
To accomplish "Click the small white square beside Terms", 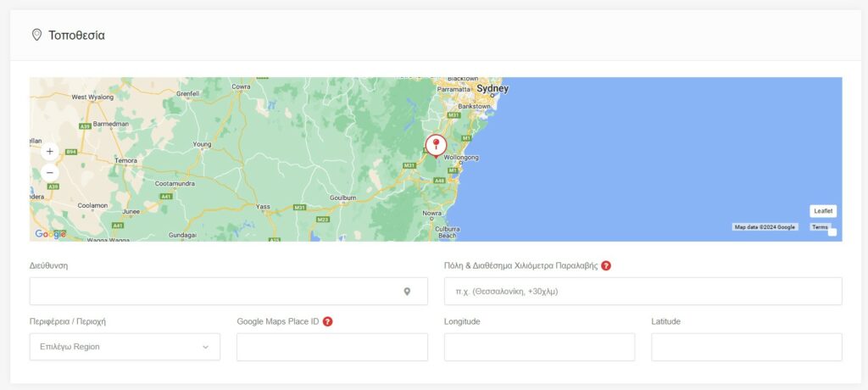I will pyautogui.click(x=832, y=232).
